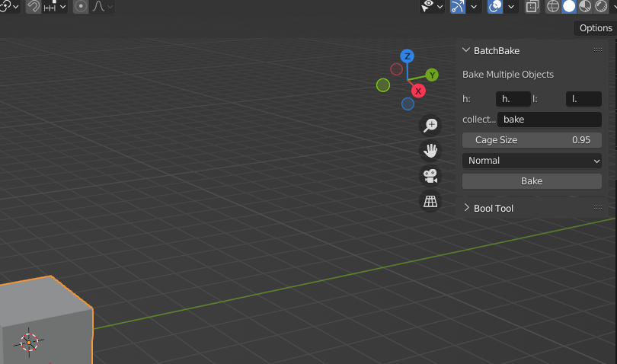Switch to rendered viewport shading

click(x=601, y=6)
